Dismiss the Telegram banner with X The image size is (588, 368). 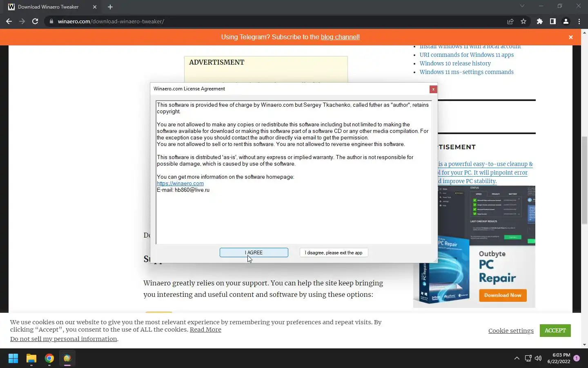[x=571, y=37]
